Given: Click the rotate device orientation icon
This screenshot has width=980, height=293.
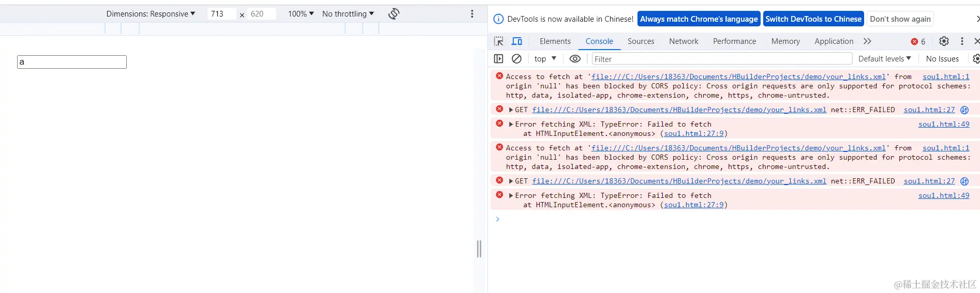Looking at the screenshot, I should (394, 14).
